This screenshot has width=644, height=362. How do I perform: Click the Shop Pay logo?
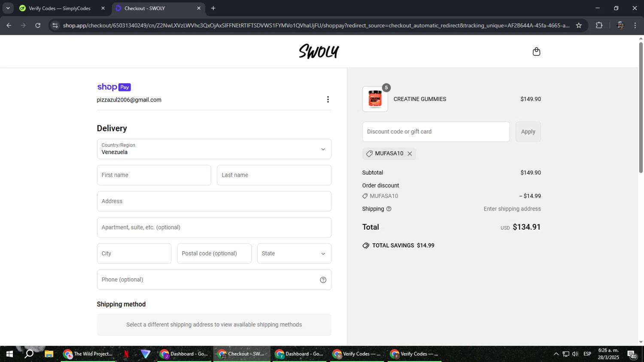[114, 87]
